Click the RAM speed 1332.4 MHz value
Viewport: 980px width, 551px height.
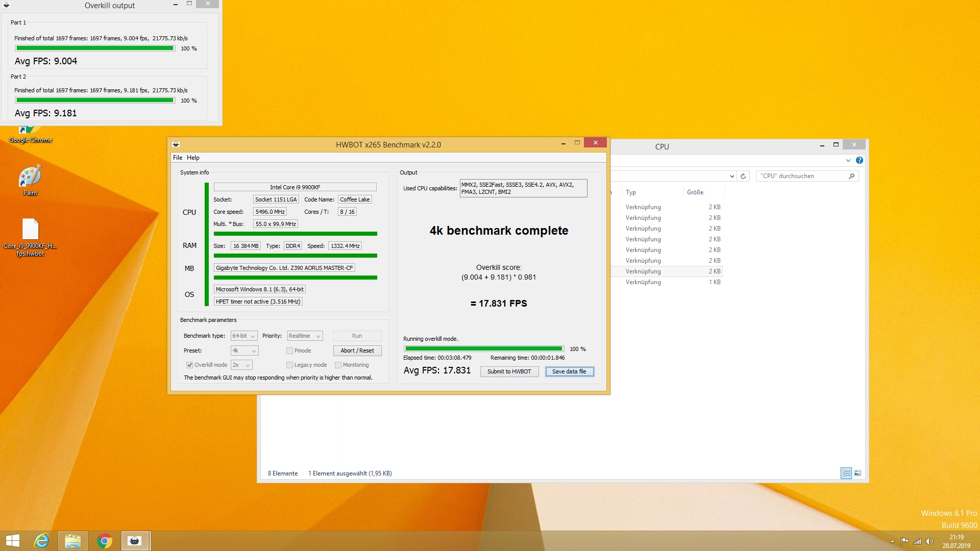tap(345, 246)
